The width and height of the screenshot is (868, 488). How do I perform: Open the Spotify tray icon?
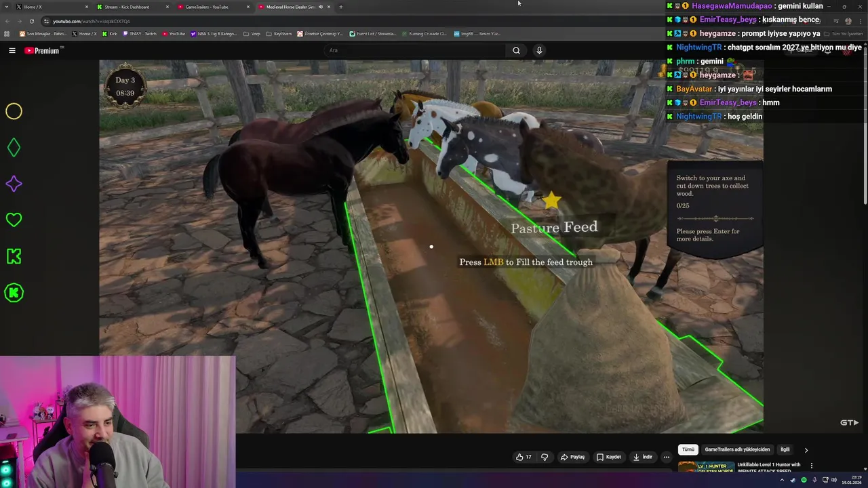(804, 480)
